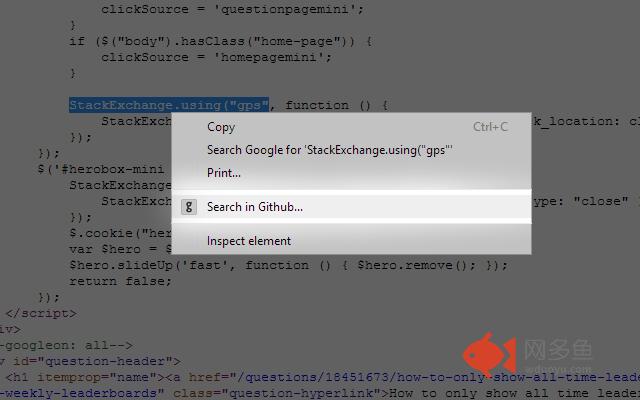Screen dimensions: 640x400
Task: Click the 'return false;' code line
Action: click(x=120, y=281)
